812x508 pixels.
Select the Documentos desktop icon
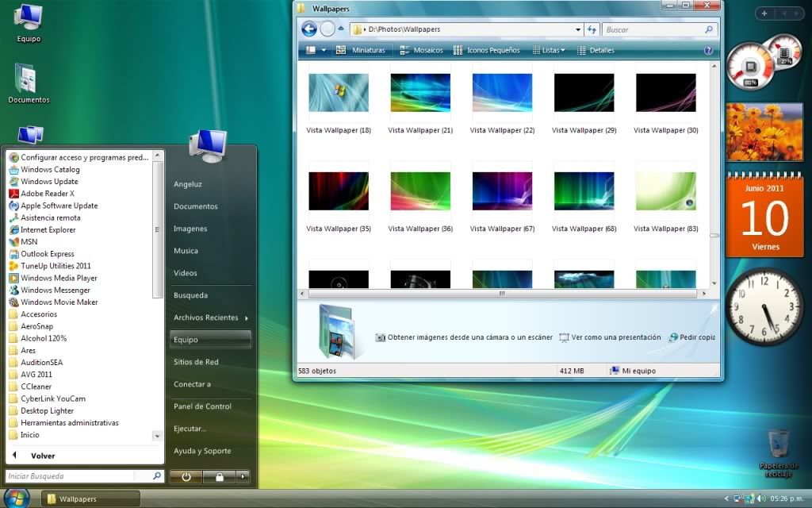pyautogui.click(x=29, y=83)
